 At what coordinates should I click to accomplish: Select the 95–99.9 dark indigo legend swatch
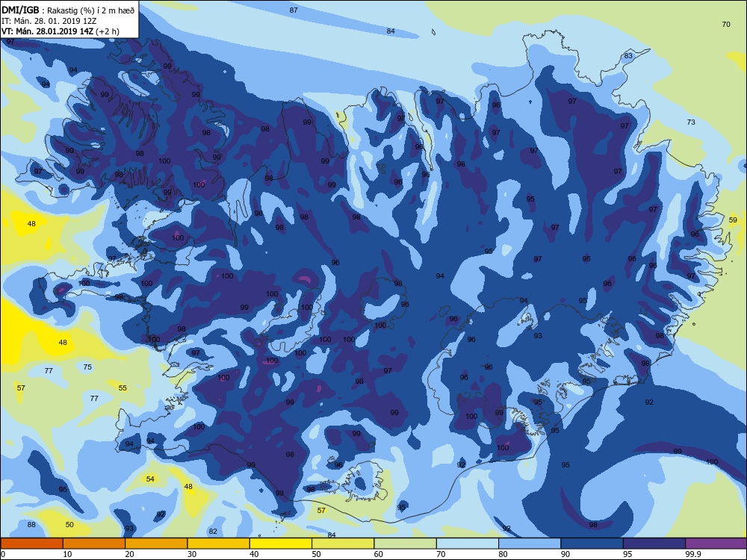654,544
